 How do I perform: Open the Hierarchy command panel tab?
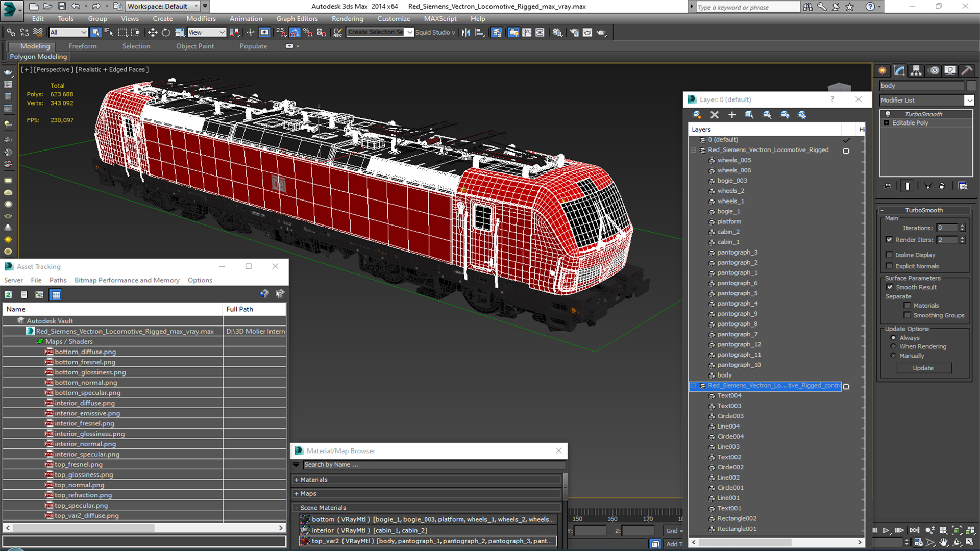click(916, 70)
